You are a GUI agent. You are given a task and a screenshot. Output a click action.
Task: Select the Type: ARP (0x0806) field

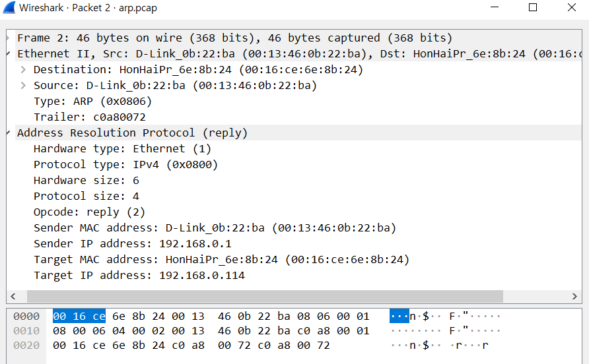[93, 102]
